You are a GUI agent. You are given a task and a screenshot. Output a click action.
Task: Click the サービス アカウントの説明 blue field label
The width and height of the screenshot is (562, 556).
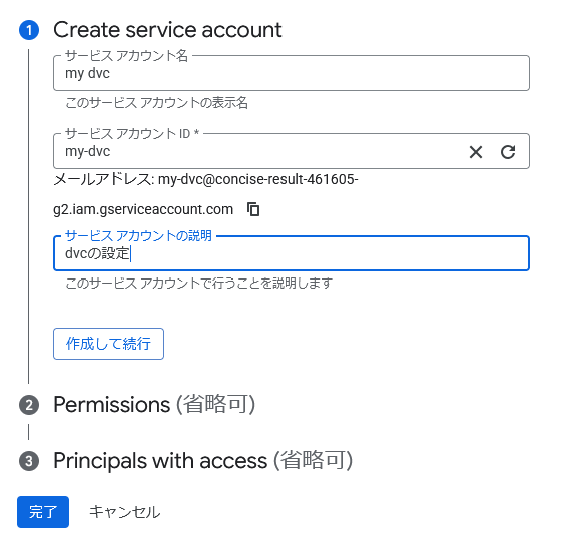click(x=138, y=236)
